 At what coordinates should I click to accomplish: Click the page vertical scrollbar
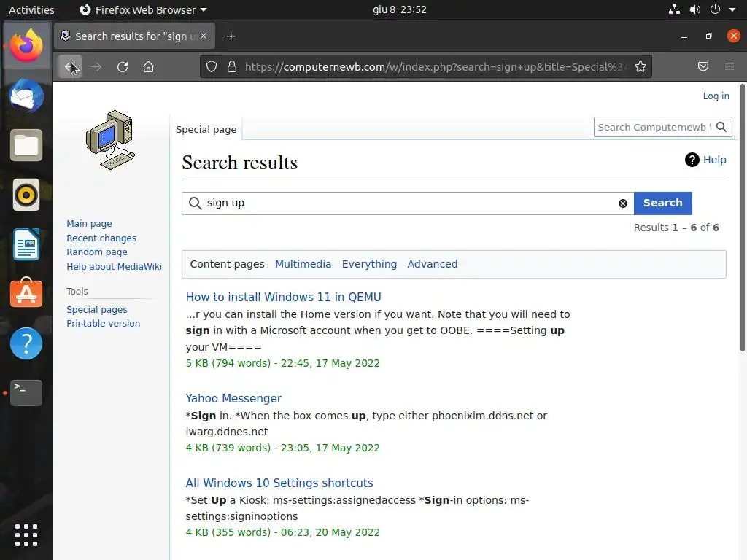pos(743,217)
